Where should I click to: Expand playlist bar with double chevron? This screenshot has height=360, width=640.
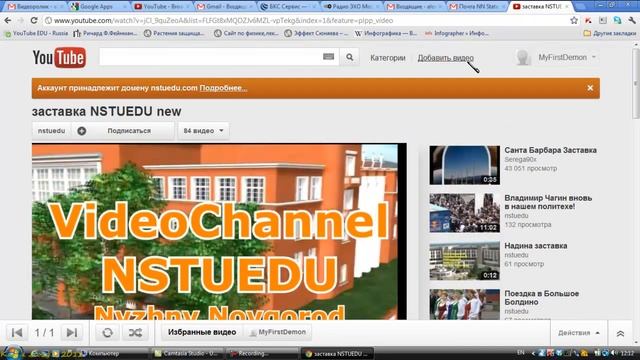pyautogui.click(x=620, y=333)
